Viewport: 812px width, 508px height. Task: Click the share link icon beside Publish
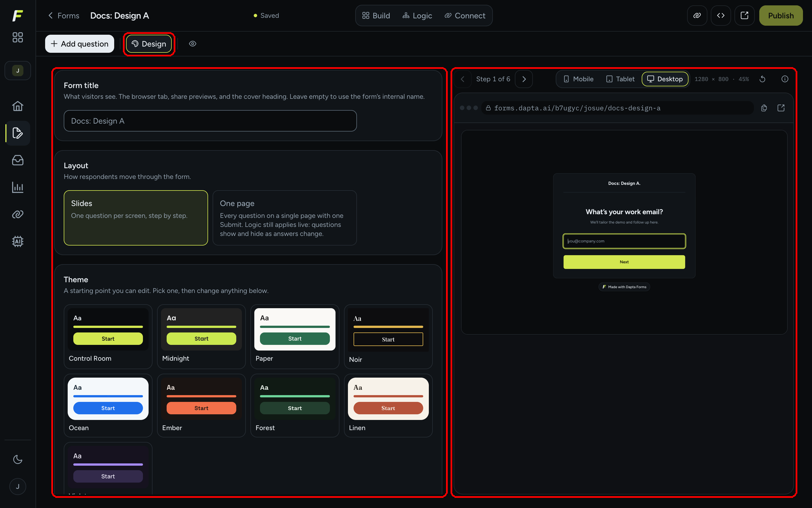(x=697, y=16)
